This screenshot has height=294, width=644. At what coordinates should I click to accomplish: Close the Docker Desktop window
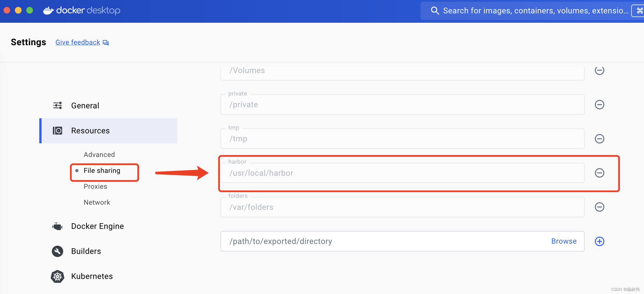[7, 10]
